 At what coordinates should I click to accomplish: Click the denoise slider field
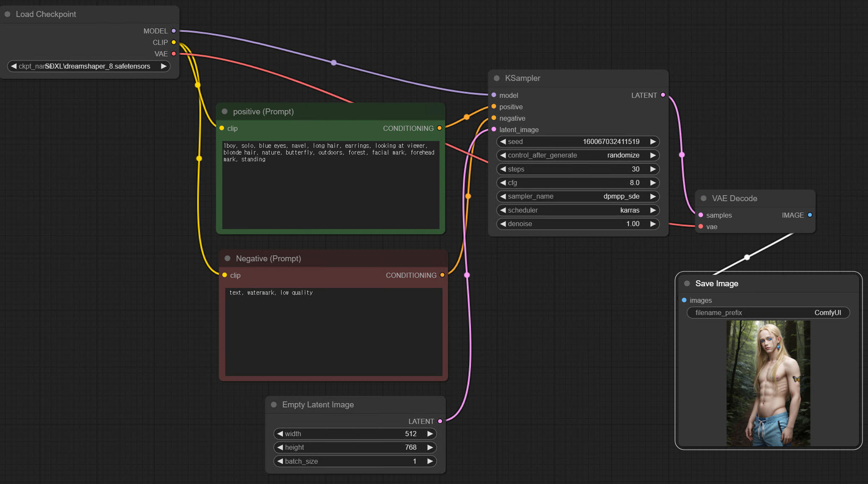(578, 224)
